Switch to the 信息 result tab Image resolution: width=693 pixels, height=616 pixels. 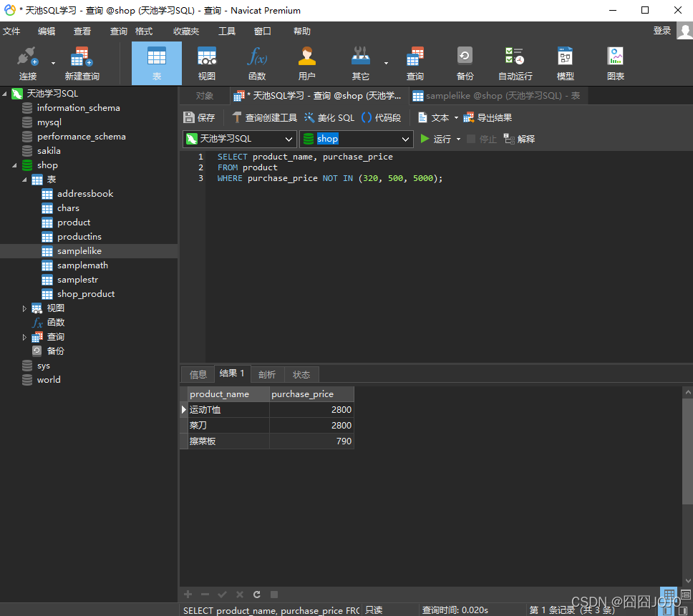tap(198, 374)
